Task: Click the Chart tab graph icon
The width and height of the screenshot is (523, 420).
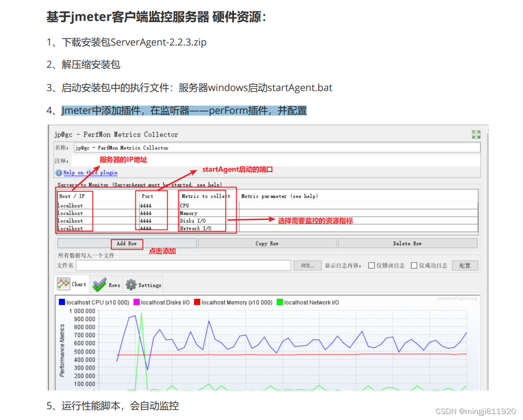Action: coord(63,284)
